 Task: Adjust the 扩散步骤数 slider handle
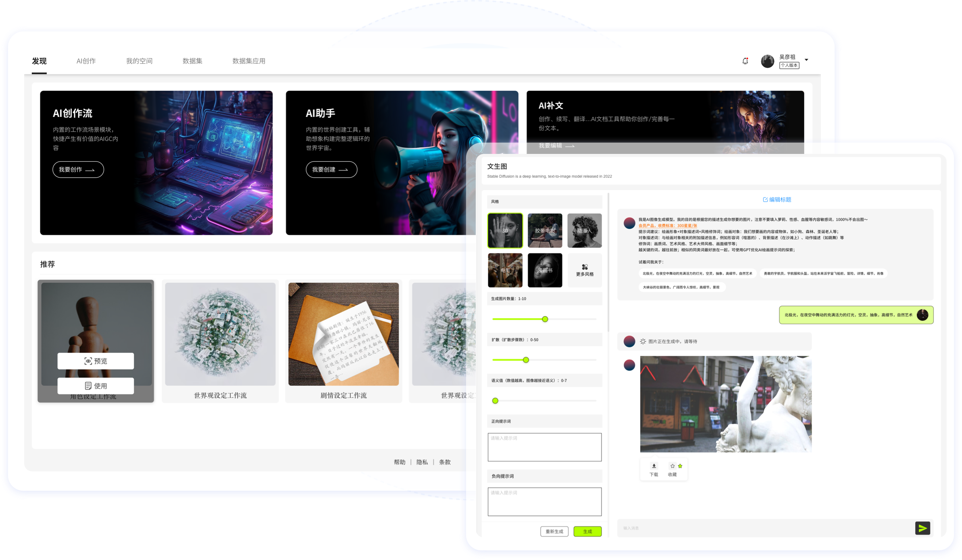pyautogui.click(x=526, y=360)
